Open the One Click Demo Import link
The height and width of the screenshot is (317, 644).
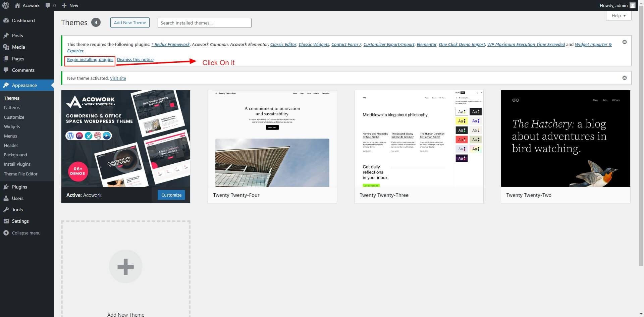462,44
